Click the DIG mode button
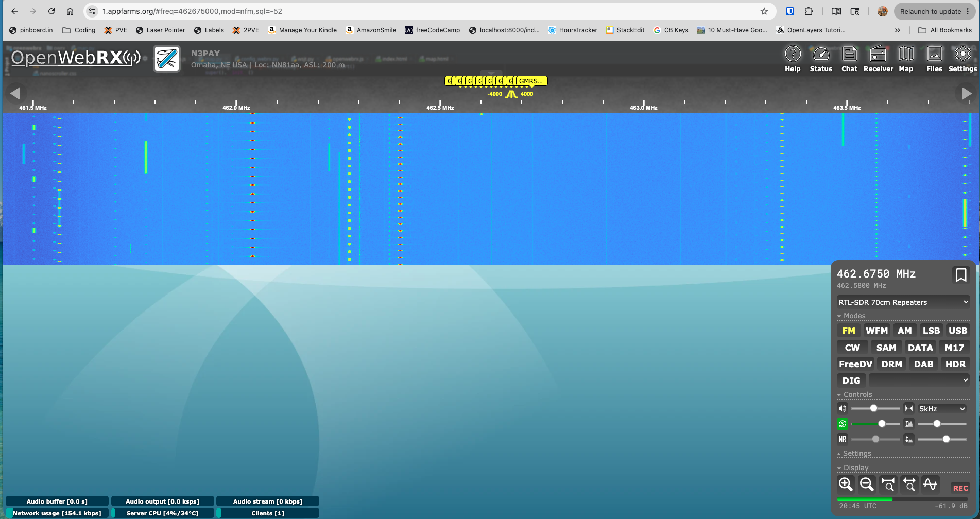Image resolution: width=980 pixels, height=519 pixels. coord(851,380)
